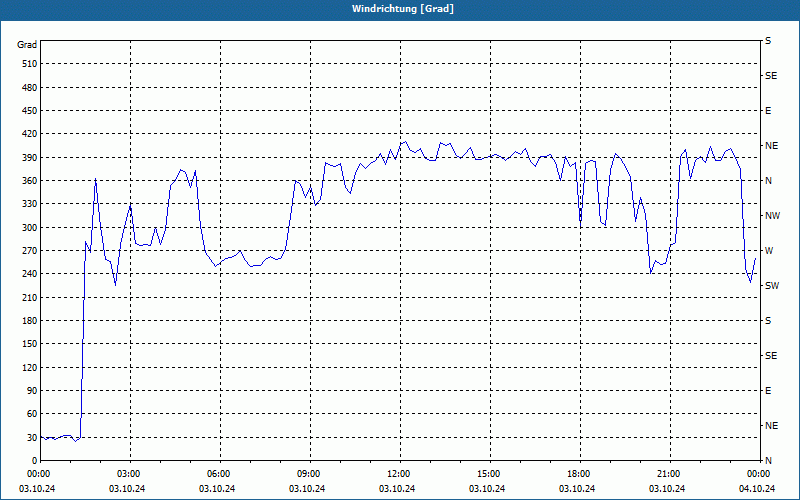Select the 03.10.24 date under 06:00
800x500 pixels.
(217, 489)
